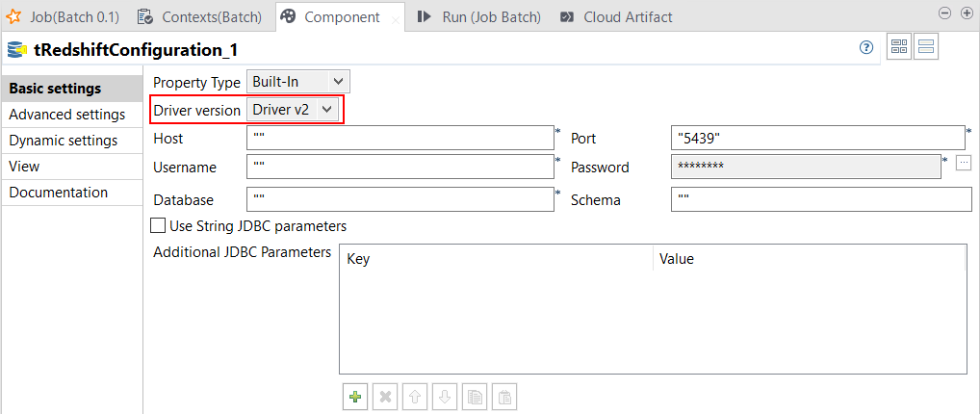Add a new JDBC parameter row

355,397
